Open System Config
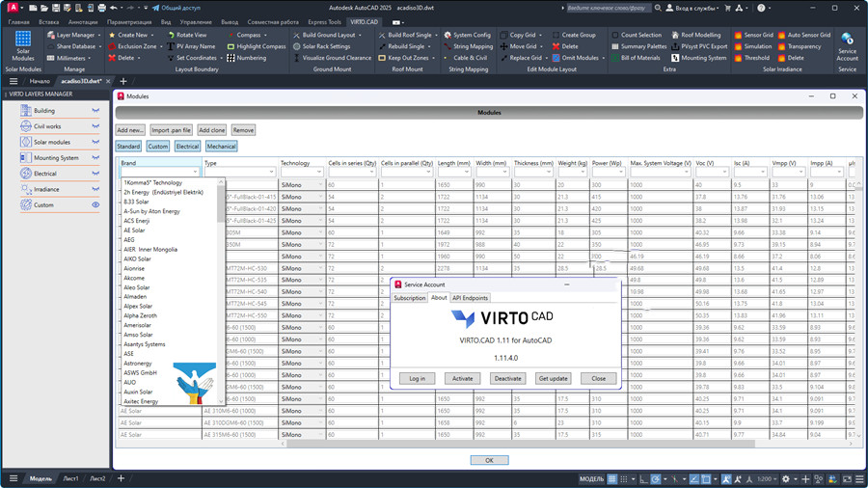This screenshot has width=868, height=488. tap(467, 35)
